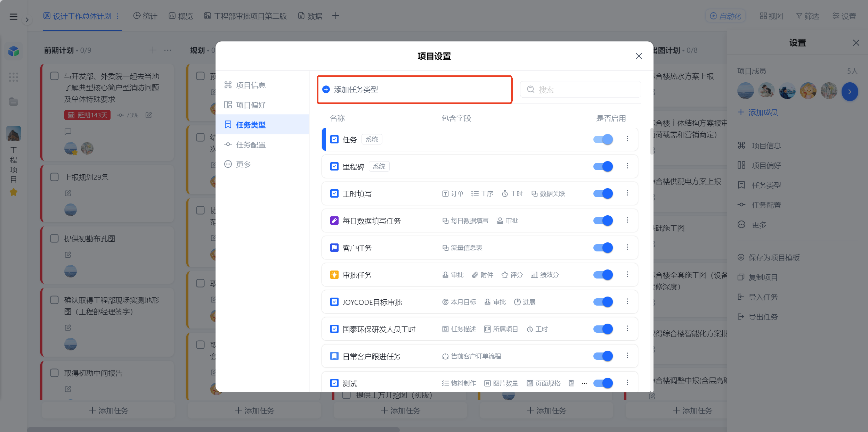Click the starred project star icon
868x432 pixels.
pos(14,192)
